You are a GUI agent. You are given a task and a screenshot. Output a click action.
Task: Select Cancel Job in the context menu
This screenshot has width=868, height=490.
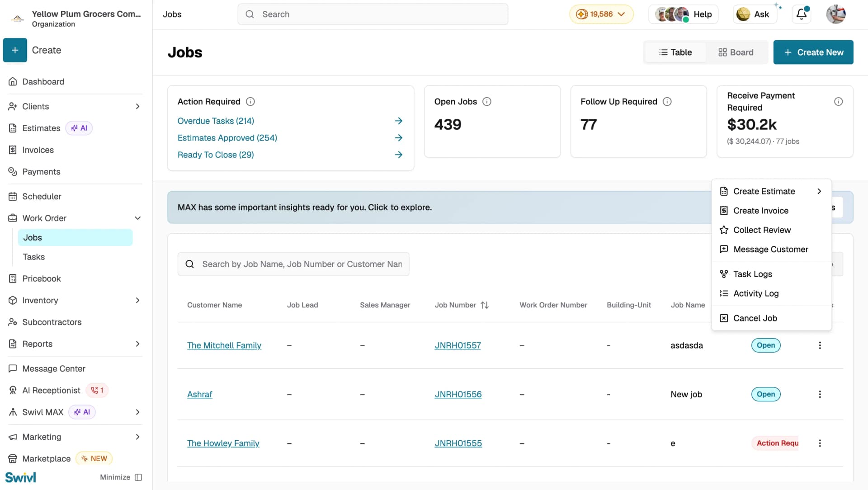771,318
